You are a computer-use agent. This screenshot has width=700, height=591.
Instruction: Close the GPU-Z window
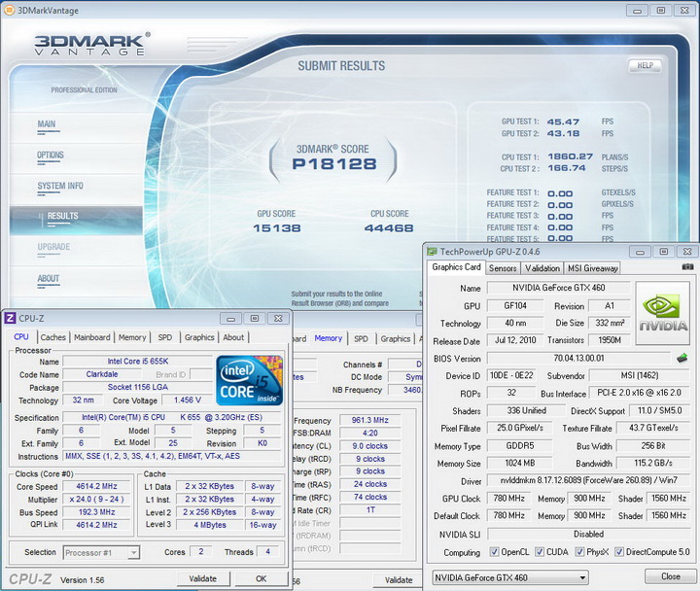(x=687, y=252)
